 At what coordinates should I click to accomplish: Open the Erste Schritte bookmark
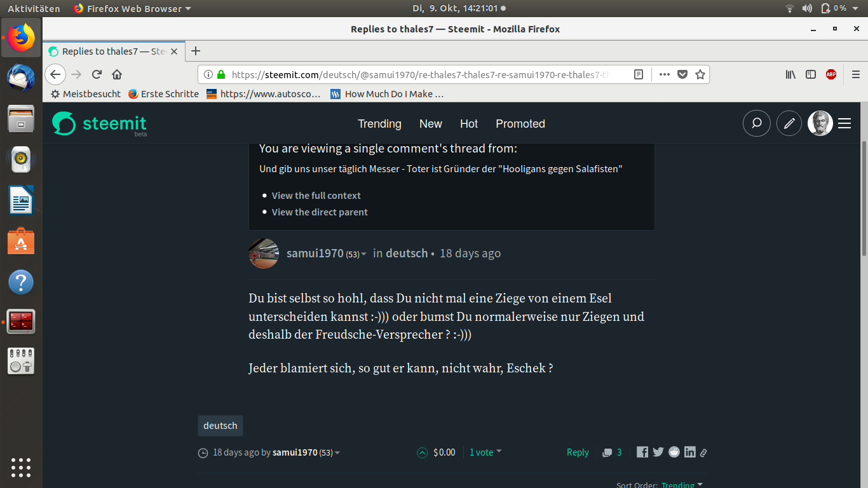163,93
